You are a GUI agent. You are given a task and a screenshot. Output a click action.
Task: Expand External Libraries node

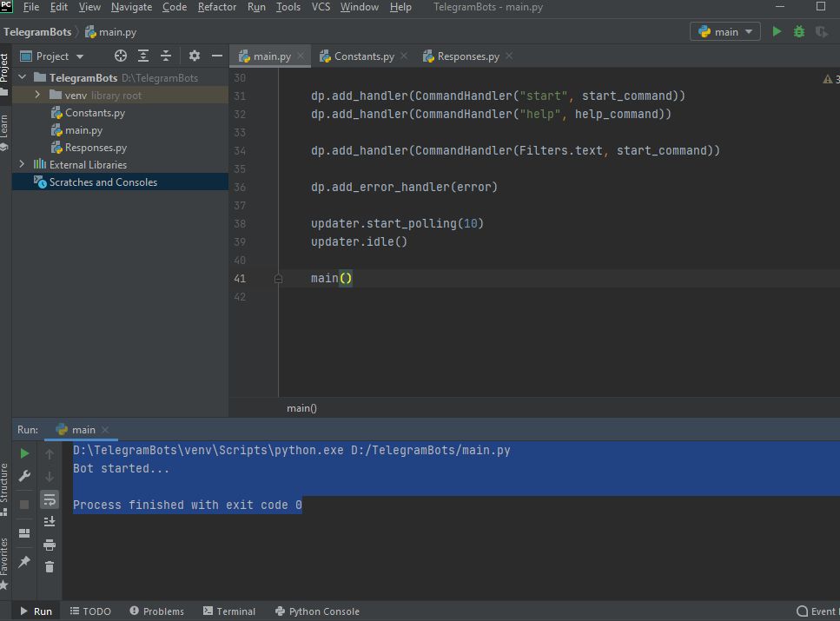22,164
